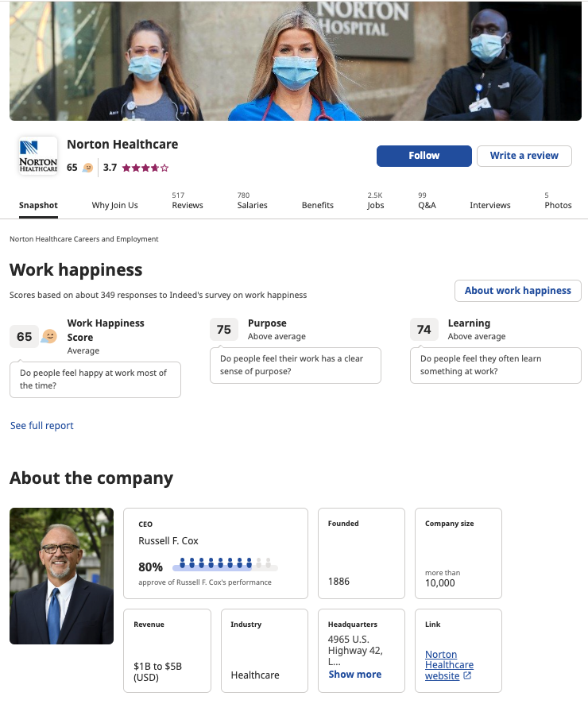Image resolution: width=588 pixels, height=704 pixels.
Task: Click the smiley face in Work Happiness Score
Action: click(49, 336)
